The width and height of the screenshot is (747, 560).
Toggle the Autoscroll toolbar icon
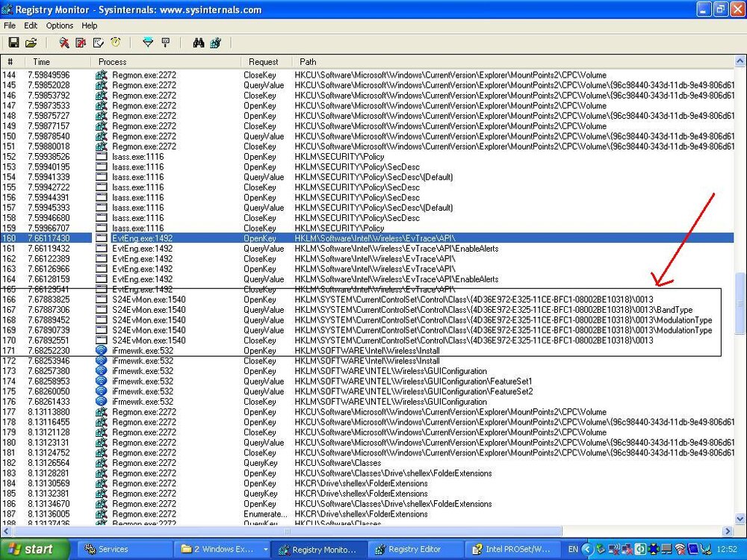(81, 43)
